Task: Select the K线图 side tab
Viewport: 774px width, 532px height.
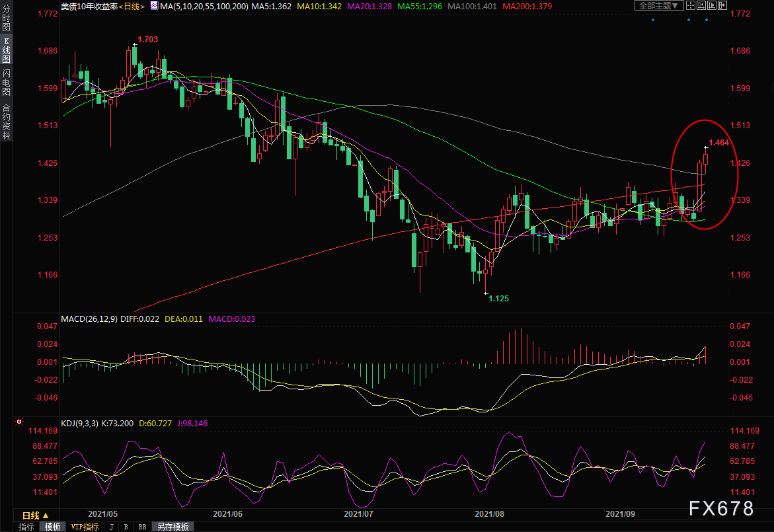Action: (x=6, y=50)
